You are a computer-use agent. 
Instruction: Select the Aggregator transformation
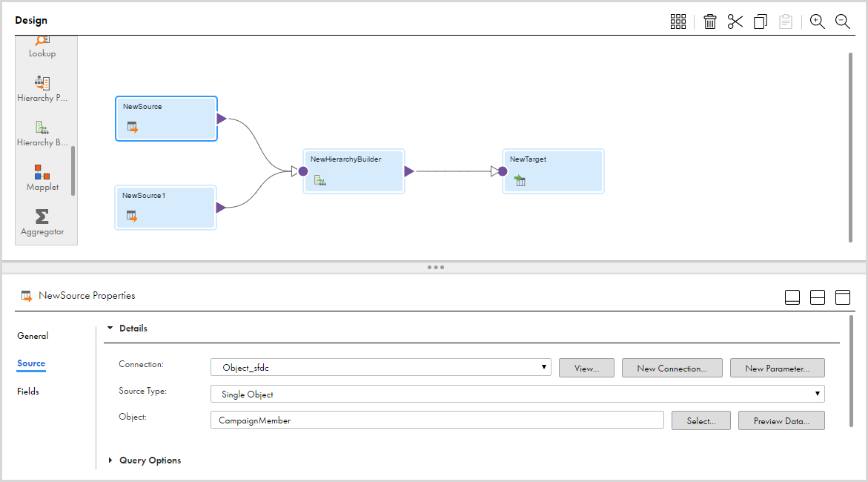coord(43,222)
